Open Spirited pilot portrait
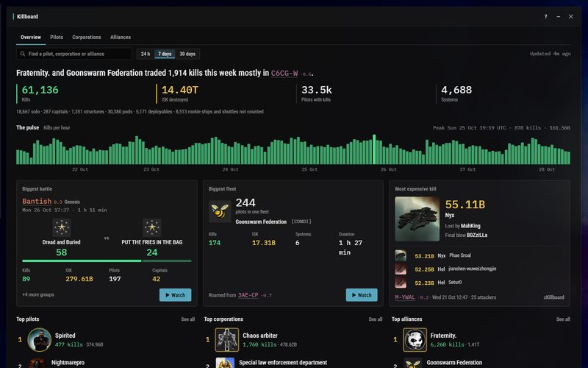588x368 pixels. point(40,340)
